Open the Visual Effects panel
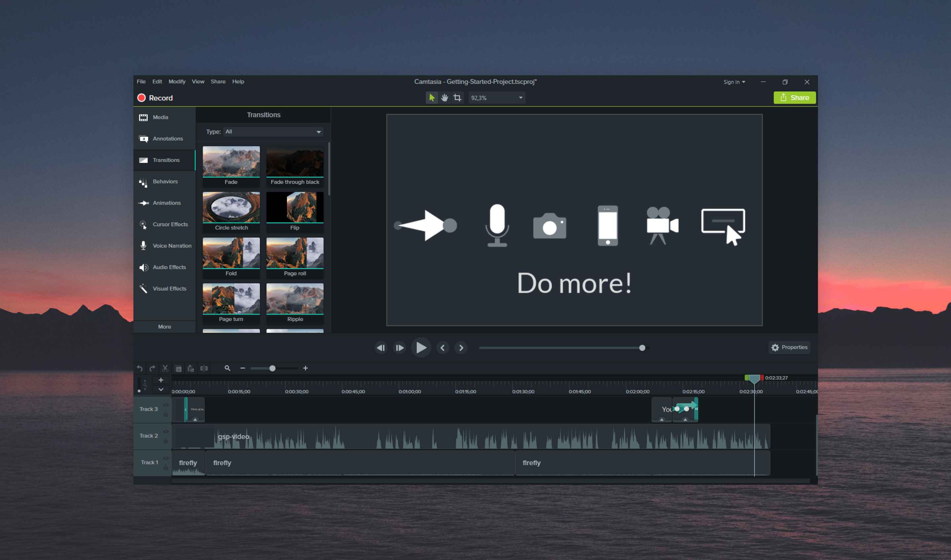The image size is (951, 560). [x=165, y=288]
